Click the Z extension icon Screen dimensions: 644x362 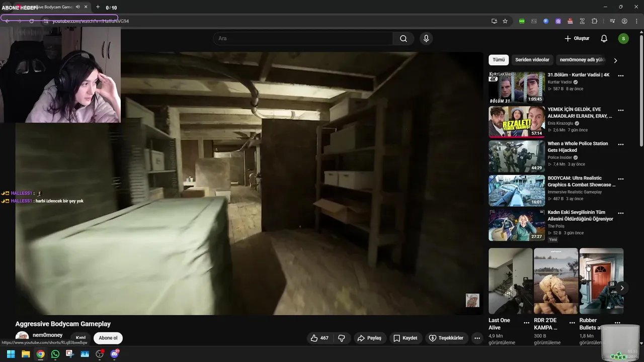click(x=582, y=21)
